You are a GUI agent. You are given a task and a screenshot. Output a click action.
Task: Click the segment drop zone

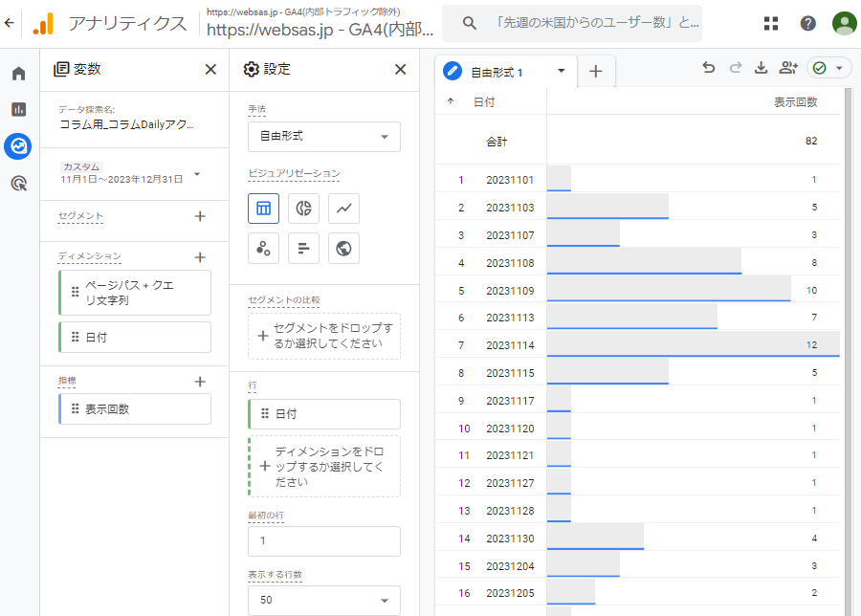(324, 336)
